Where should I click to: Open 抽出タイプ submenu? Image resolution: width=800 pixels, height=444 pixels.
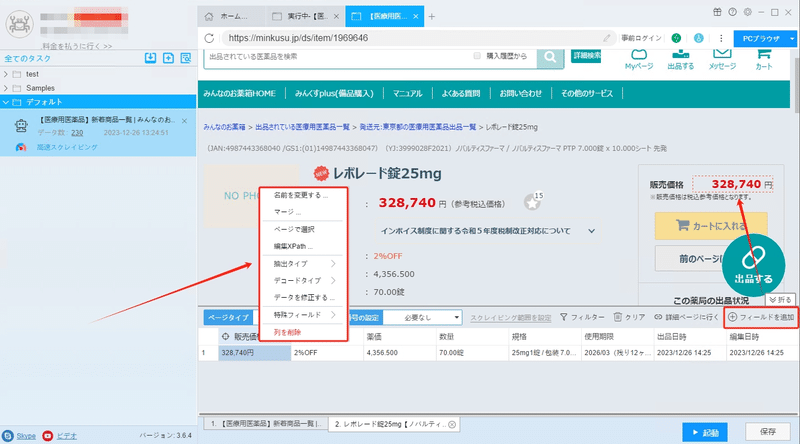pyautogui.click(x=303, y=263)
